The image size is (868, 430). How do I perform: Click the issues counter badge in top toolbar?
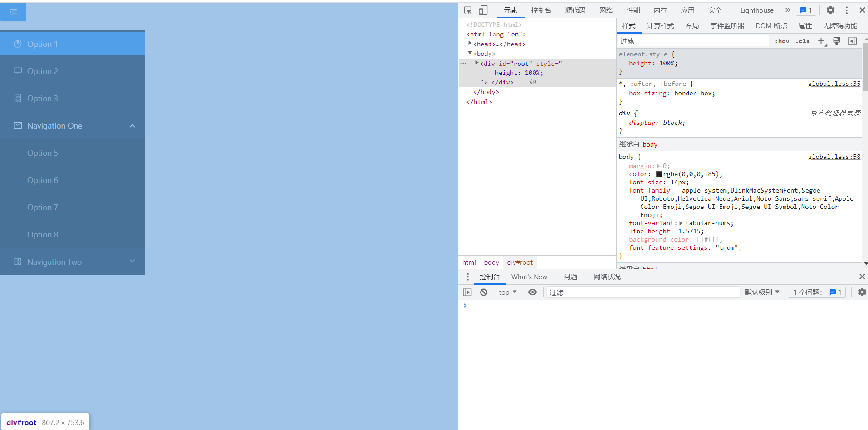(806, 10)
